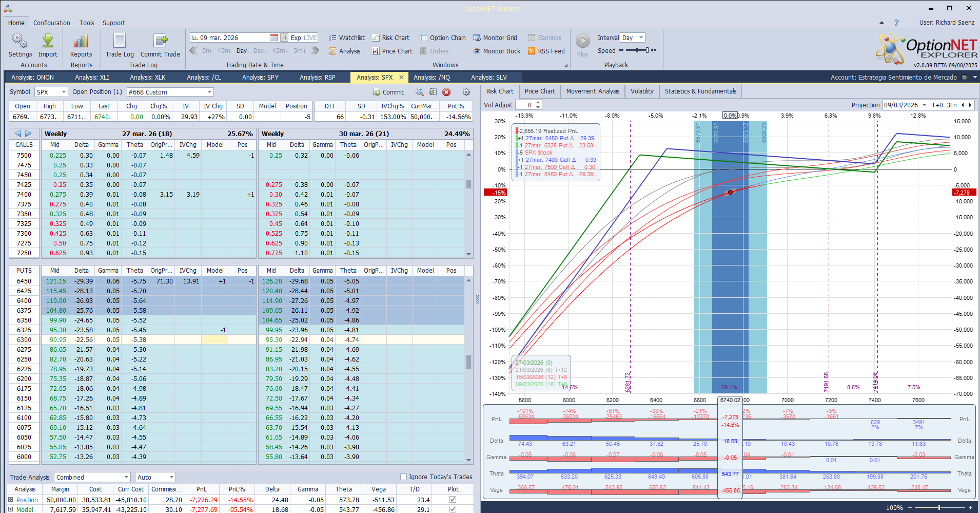980x513 pixels.
Task: Go to previous expiration with left arrow
Action: pyautogui.click(x=18, y=134)
